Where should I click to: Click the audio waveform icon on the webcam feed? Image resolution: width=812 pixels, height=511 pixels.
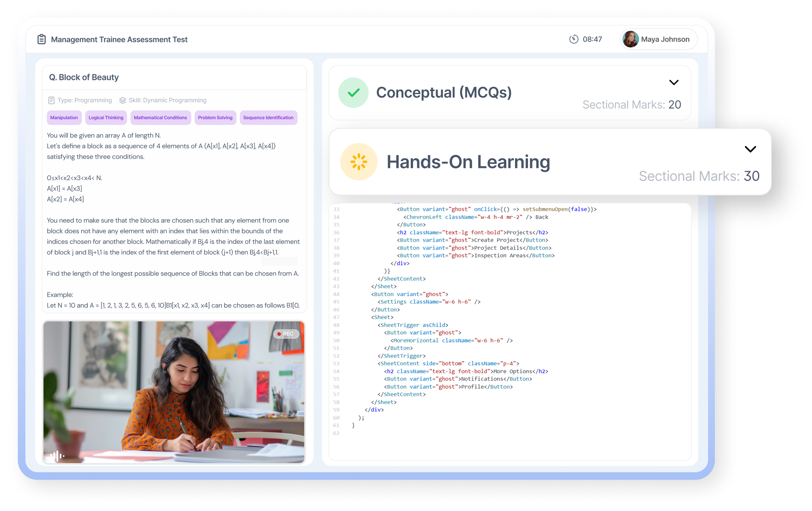(57, 456)
